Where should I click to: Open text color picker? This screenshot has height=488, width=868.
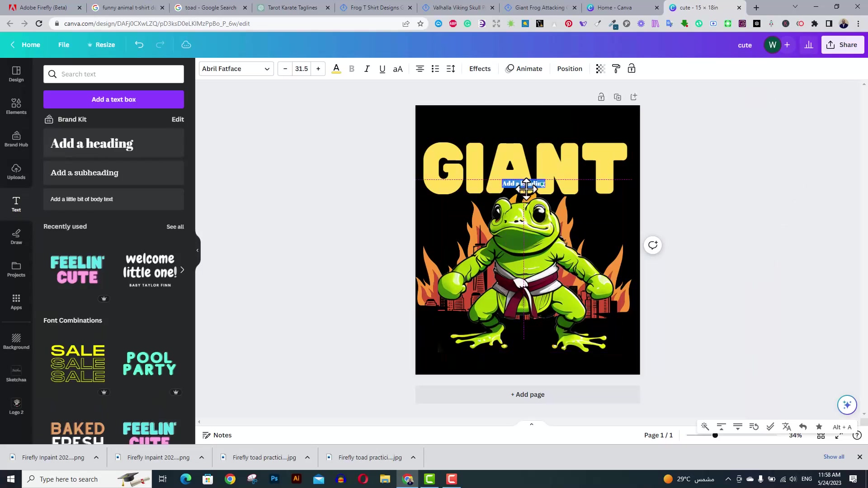(x=336, y=69)
